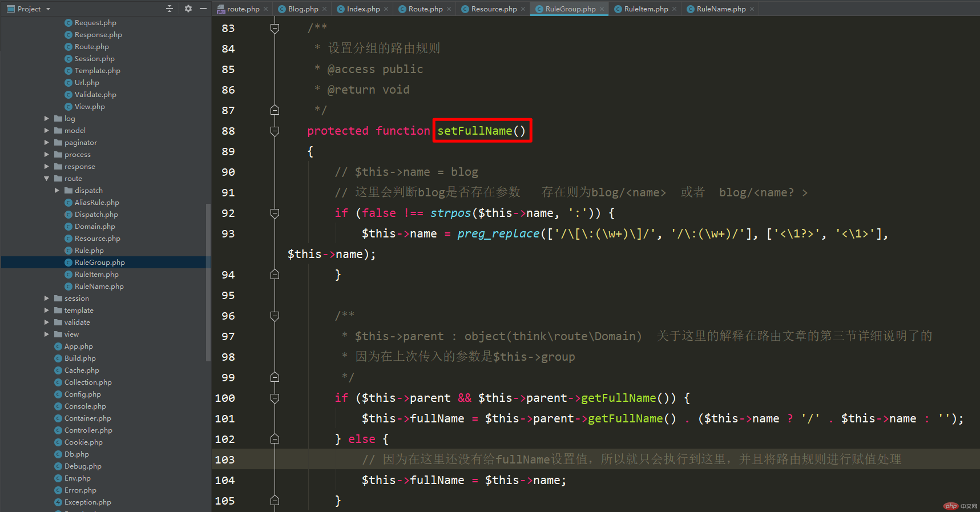Viewport: 980px width, 512px height.
Task: Switch to the RuleName.php editor tab
Action: click(721, 9)
